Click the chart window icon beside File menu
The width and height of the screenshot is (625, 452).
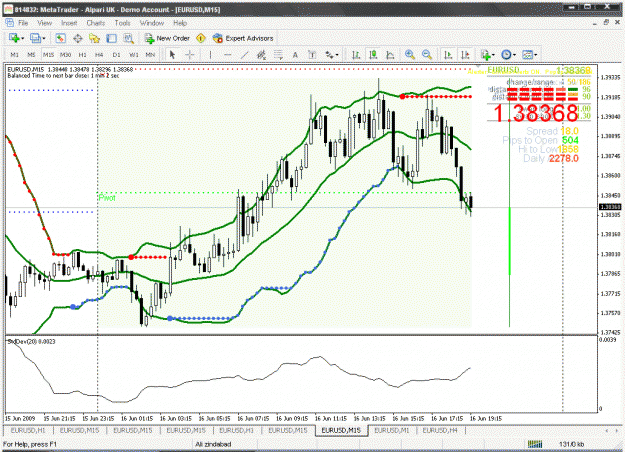coord(9,23)
